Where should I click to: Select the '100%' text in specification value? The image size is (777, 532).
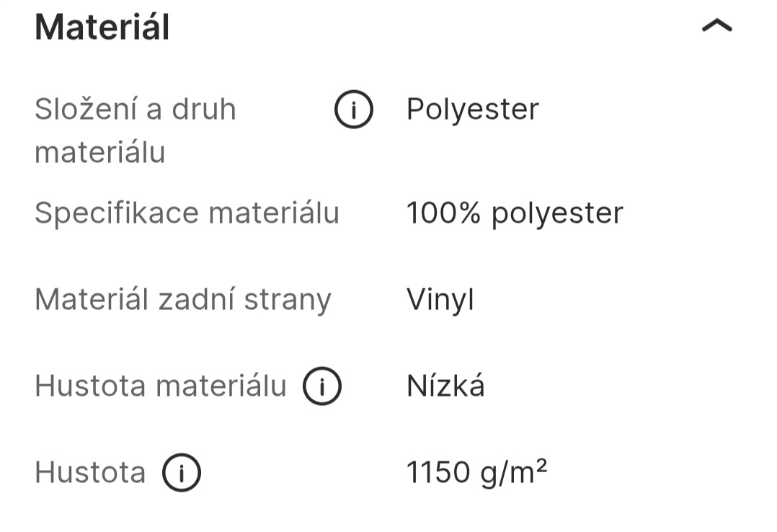[443, 213]
